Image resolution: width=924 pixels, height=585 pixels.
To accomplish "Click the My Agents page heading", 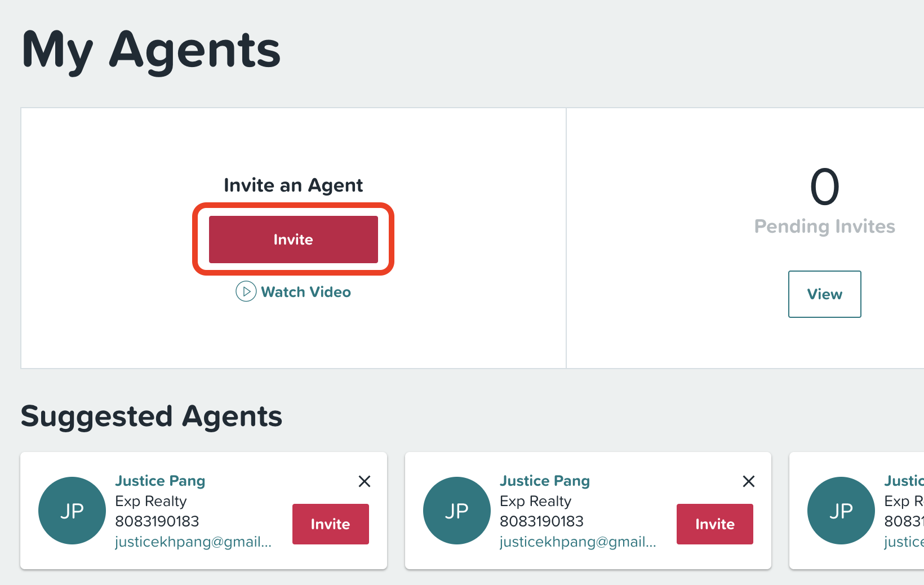I will (x=151, y=51).
